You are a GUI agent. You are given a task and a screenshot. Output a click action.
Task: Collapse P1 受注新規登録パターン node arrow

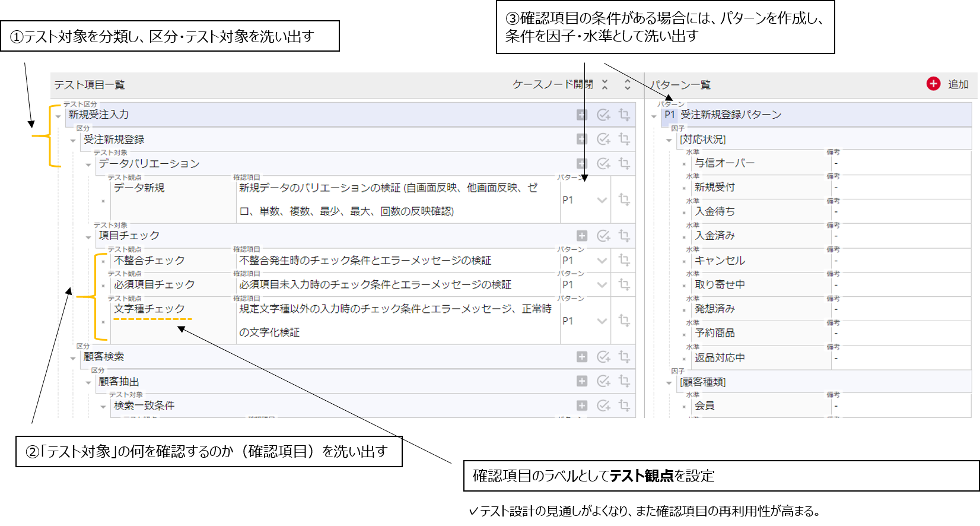[x=654, y=116]
